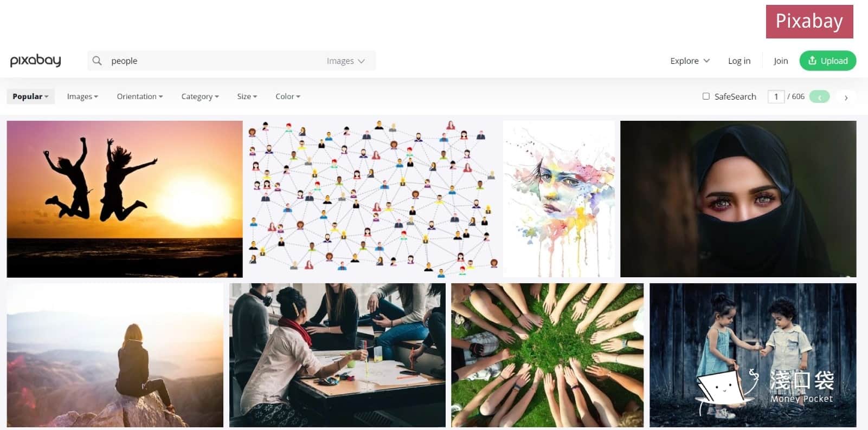868x430 pixels.
Task: Open the hands circle on grass photo
Action: [x=548, y=355]
